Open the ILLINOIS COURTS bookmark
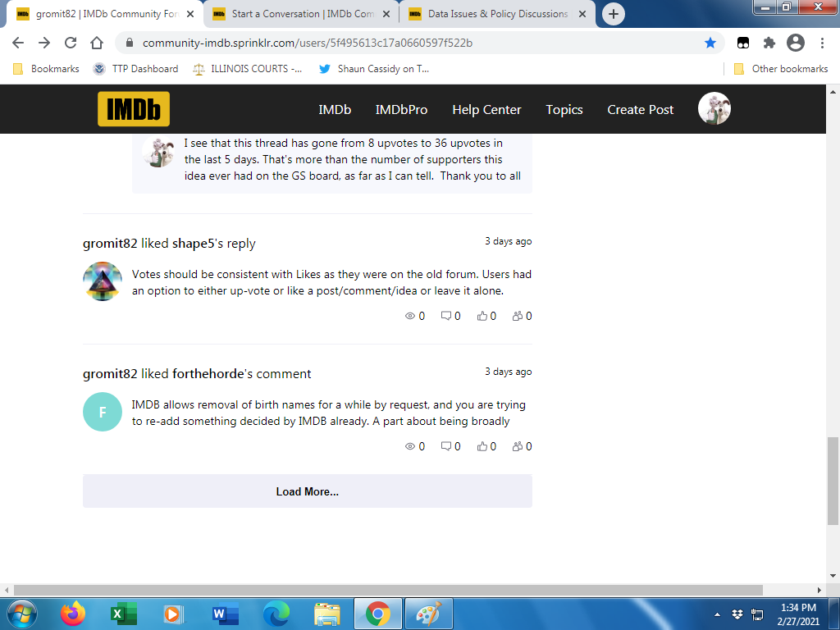Image resolution: width=840 pixels, height=630 pixels. click(x=247, y=69)
